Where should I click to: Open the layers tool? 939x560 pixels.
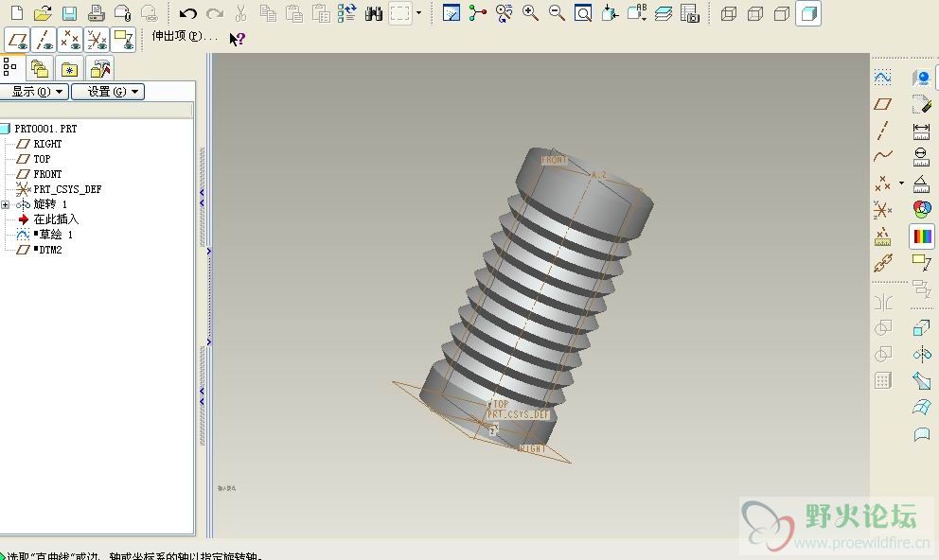tap(664, 13)
